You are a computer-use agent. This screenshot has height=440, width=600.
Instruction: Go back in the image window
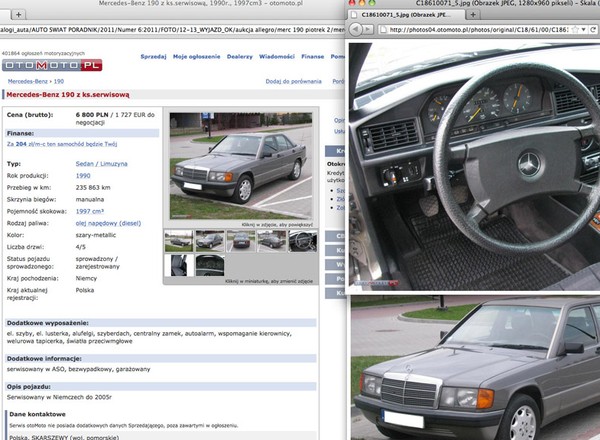(x=356, y=29)
